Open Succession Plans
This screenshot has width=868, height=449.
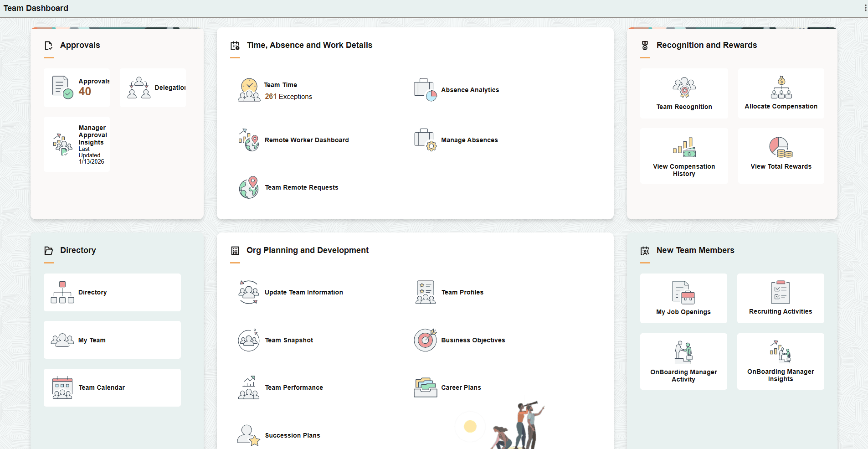point(292,435)
